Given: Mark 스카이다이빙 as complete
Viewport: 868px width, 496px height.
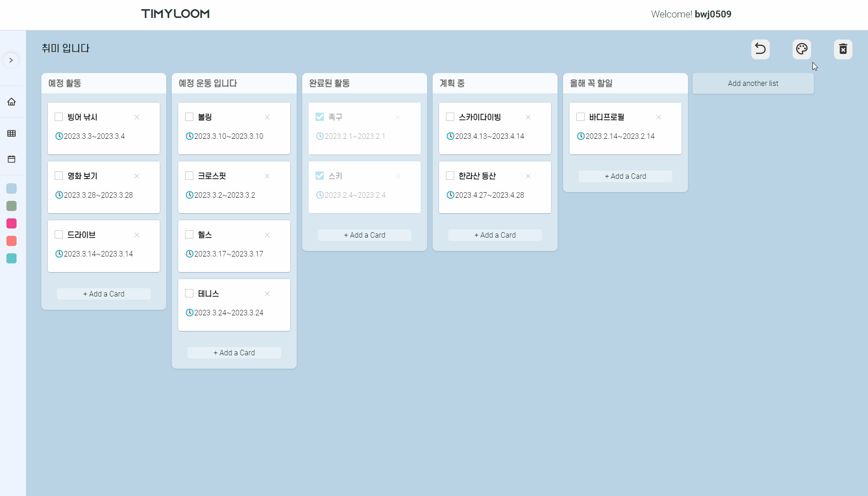Looking at the screenshot, I should (450, 117).
